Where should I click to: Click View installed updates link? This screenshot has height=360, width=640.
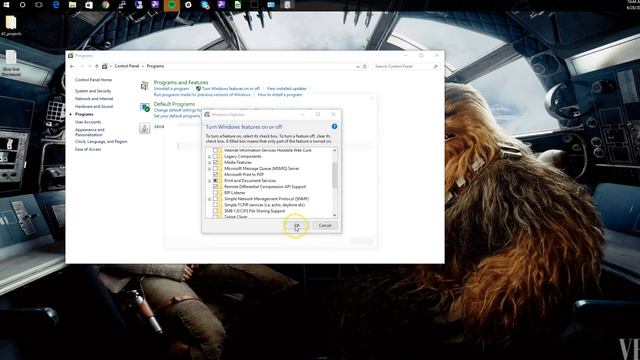[287, 89]
